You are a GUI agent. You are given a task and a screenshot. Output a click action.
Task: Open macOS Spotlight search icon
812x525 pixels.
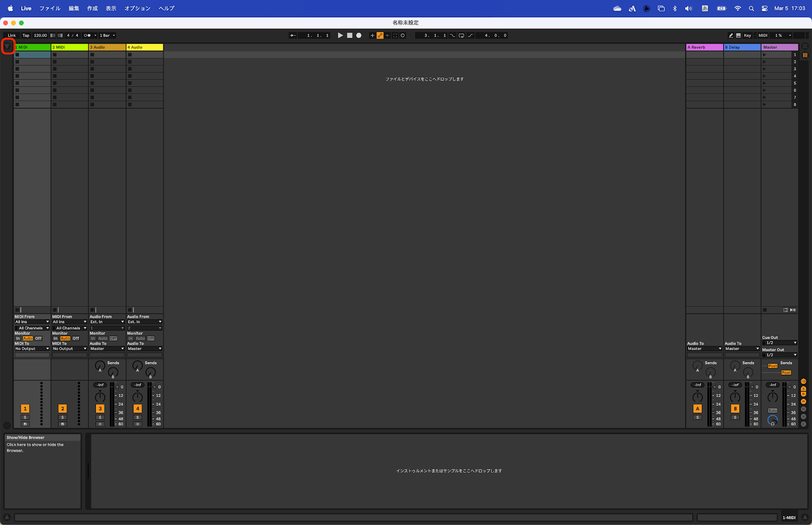(751, 8)
